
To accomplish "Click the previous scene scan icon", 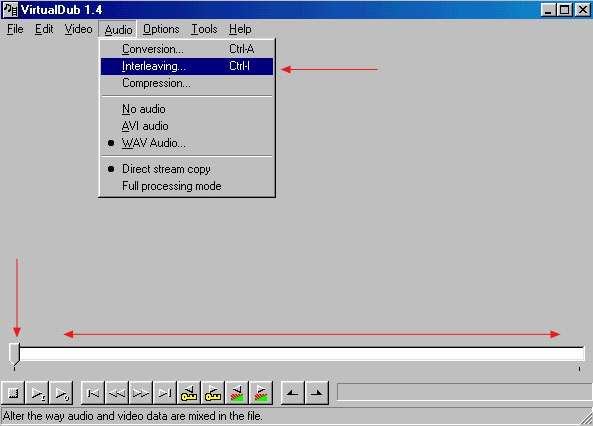I will tap(237, 393).
